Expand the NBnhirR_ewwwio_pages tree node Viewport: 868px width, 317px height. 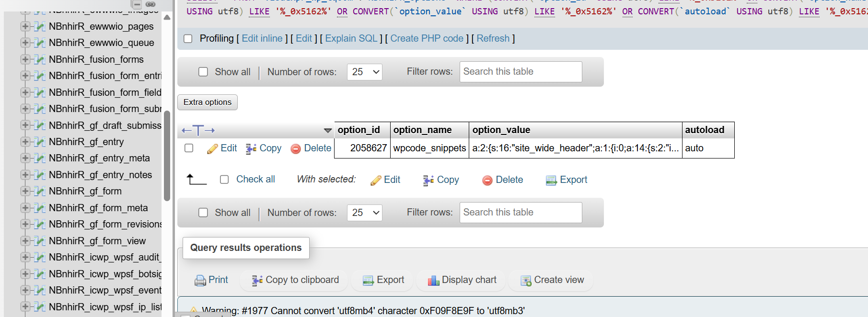[x=25, y=26]
